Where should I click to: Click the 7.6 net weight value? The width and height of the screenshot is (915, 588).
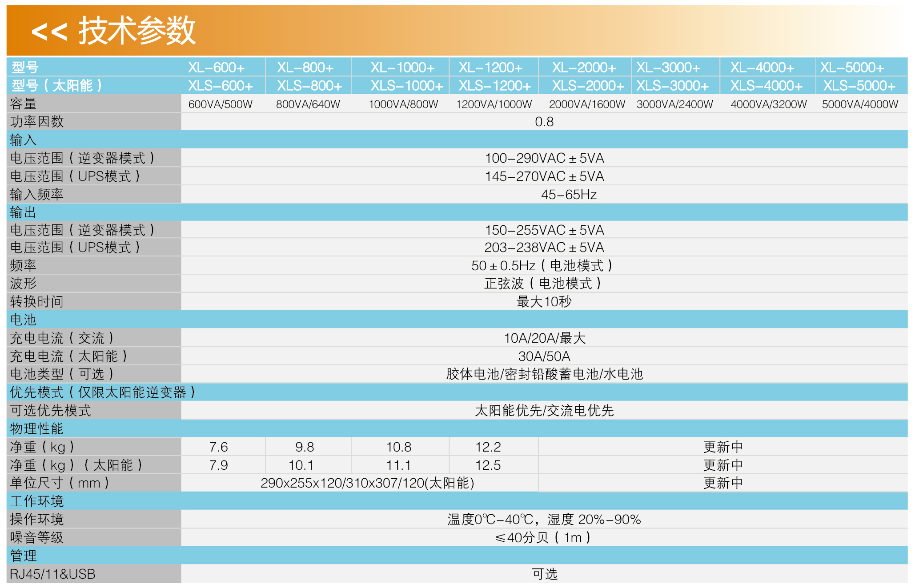pyautogui.click(x=220, y=447)
